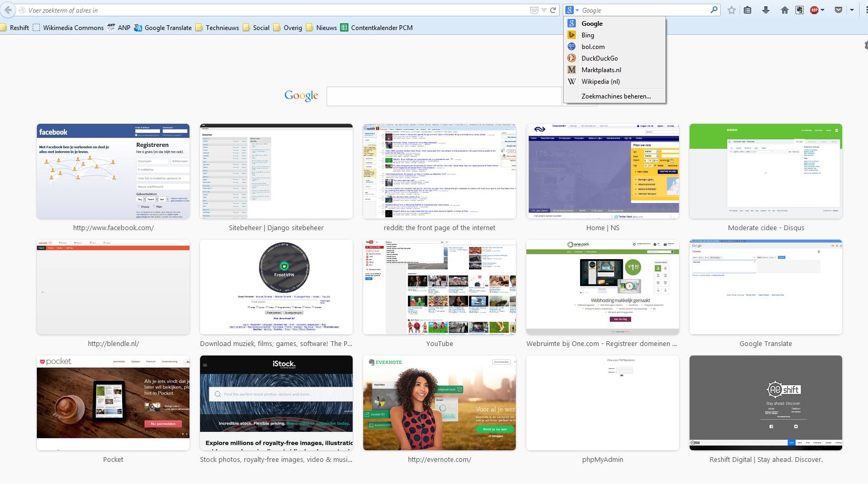This screenshot has width=868, height=484.
Task: Click the magnifier icon in the search box
Action: [714, 10]
